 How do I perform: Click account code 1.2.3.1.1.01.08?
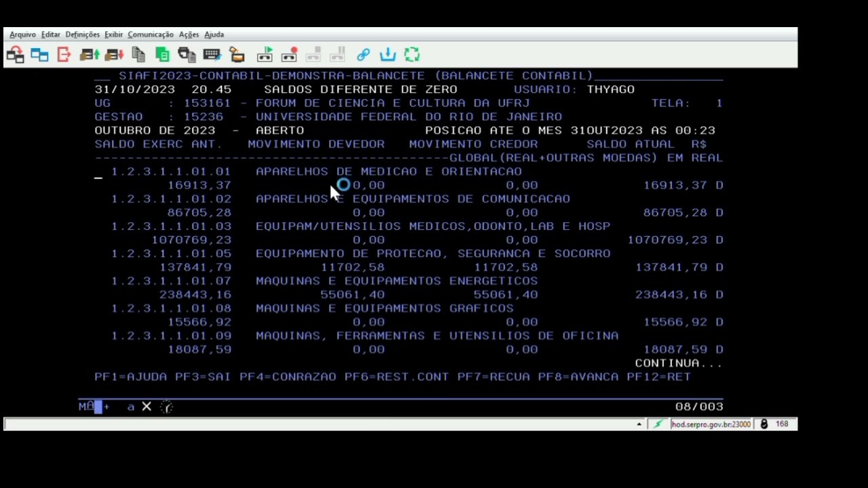(171, 308)
